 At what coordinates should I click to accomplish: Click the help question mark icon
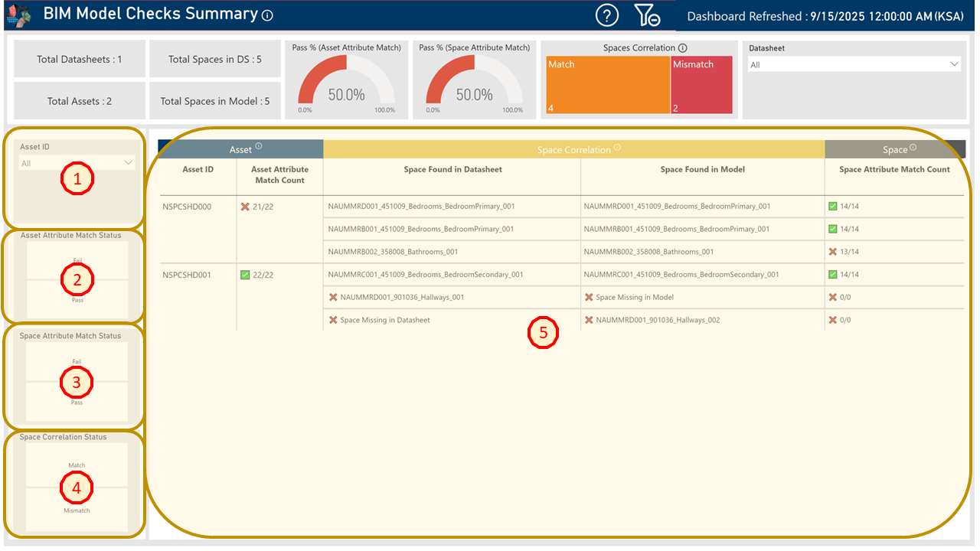(607, 15)
